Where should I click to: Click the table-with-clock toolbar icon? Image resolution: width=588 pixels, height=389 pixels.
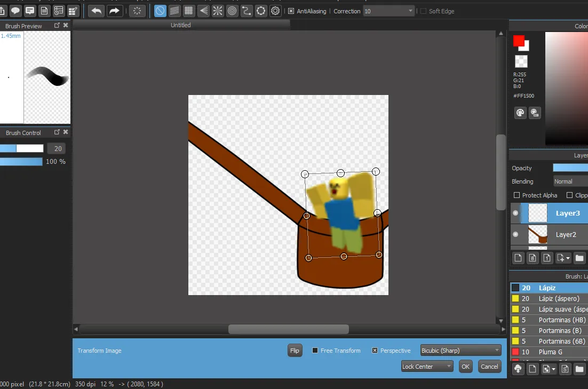coord(59,11)
